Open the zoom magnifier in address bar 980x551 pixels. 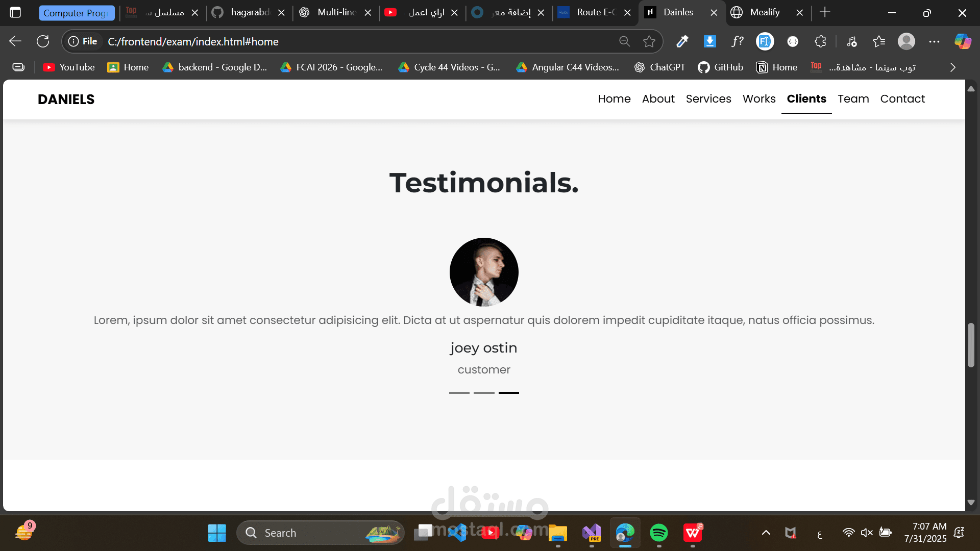(624, 41)
